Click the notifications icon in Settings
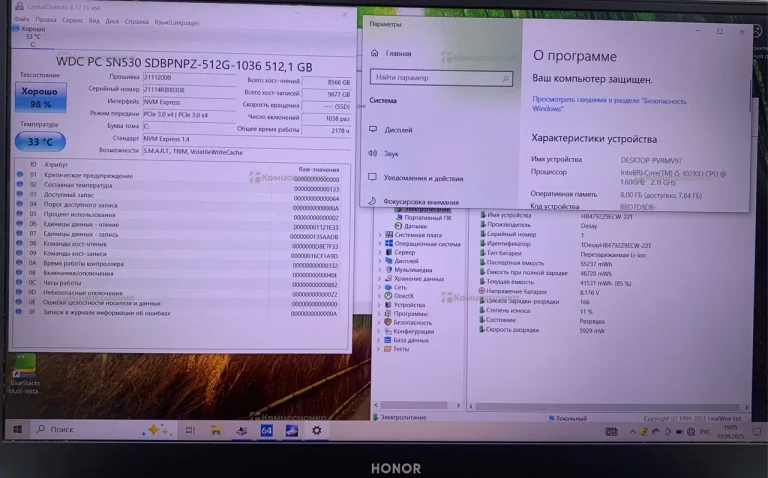The height and width of the screenshot is (478, 768). click(x=372, y=177)
